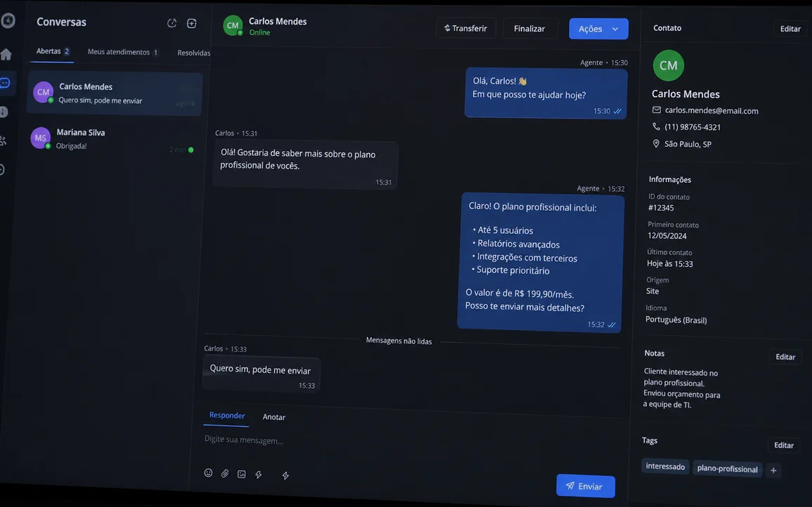Click the email icon beside carlos.mendes@email.com
Viewport: 812px width, 507px height.
(x=657, y=110)
